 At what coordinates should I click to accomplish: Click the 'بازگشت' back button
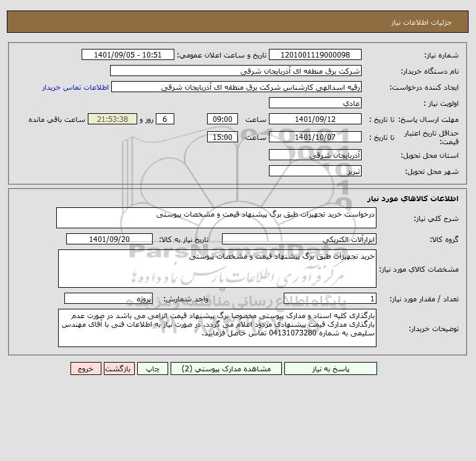click(x=119, y=369)
